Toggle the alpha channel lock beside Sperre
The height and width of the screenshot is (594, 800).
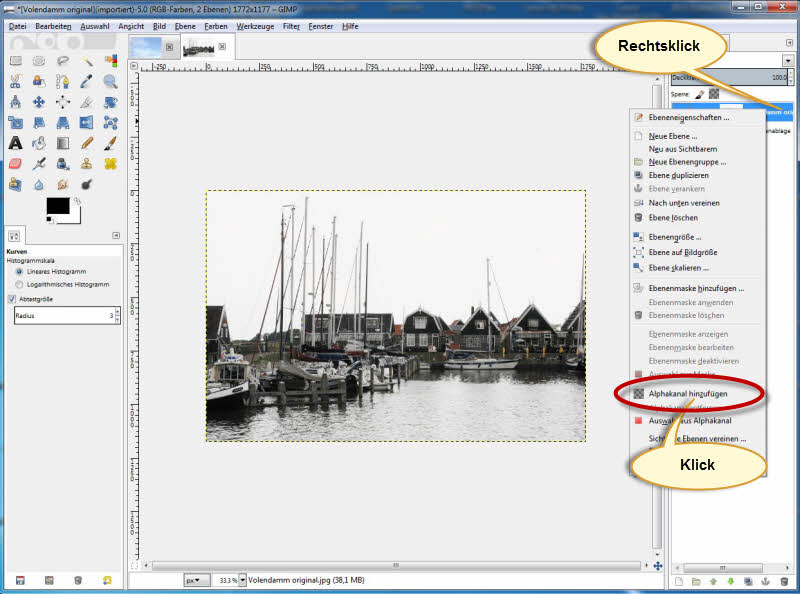point(713,94)
